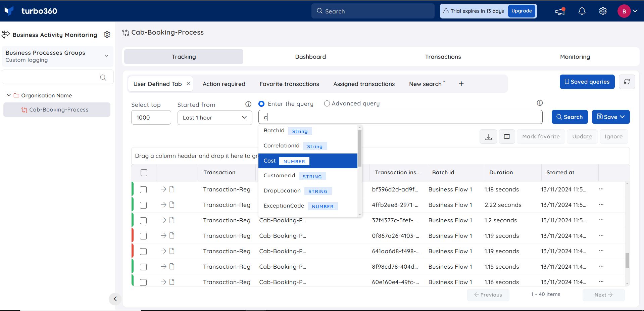The image size is (644, 311).
Task: Choose ExceptionCode suggestion
Action: 308,206
